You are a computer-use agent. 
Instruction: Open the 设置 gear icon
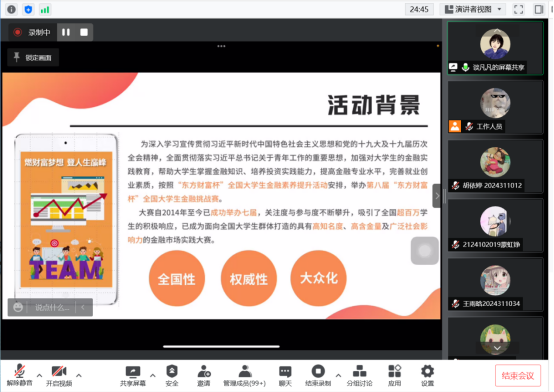(428, 376)
